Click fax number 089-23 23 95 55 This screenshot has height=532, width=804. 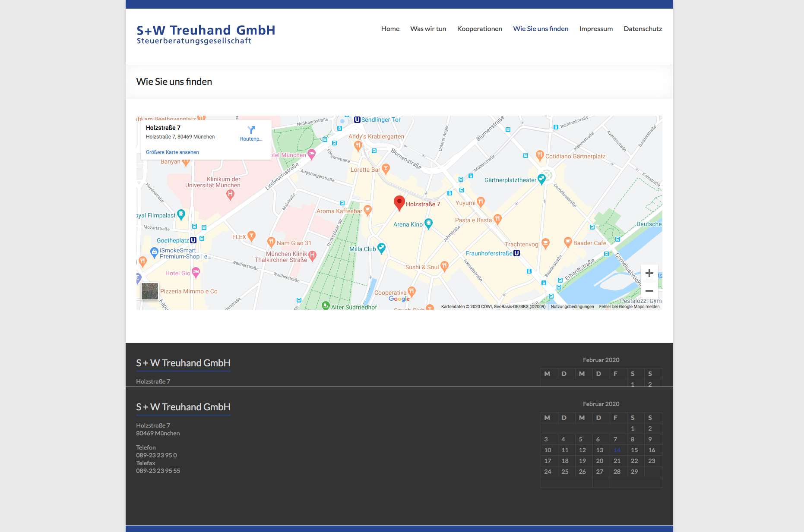tap(158, 471)
